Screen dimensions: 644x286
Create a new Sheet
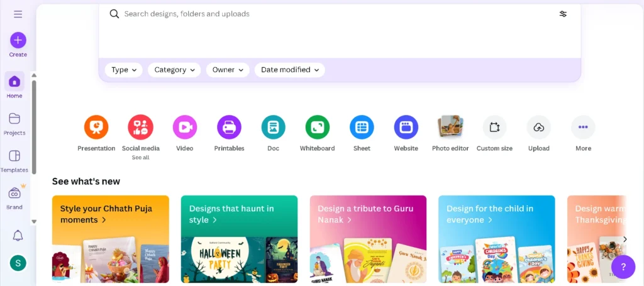tap(362, 134)
